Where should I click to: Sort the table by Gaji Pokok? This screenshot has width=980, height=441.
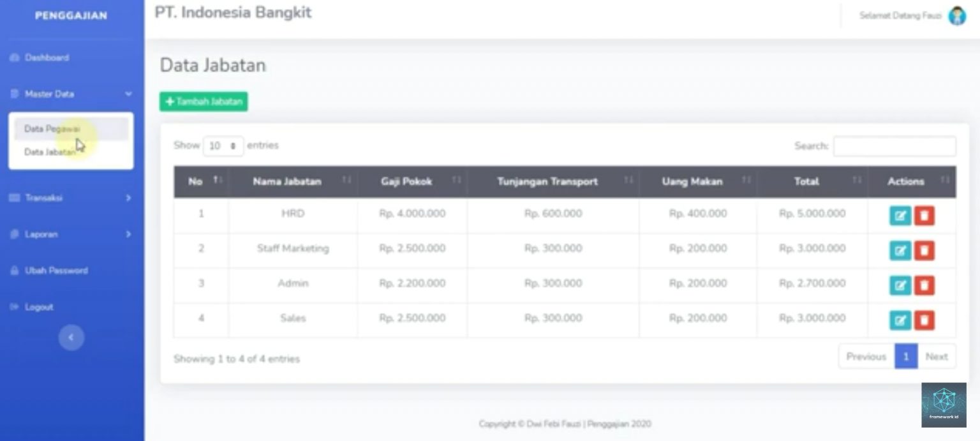point(406,182)
